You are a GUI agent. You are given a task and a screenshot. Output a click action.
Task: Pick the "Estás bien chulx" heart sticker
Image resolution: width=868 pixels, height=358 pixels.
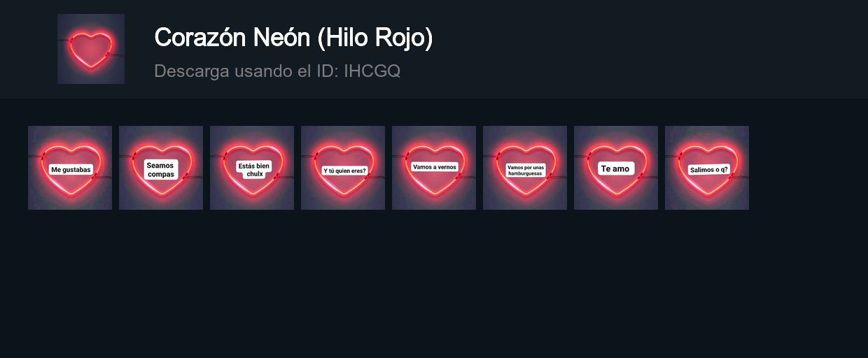252,168
